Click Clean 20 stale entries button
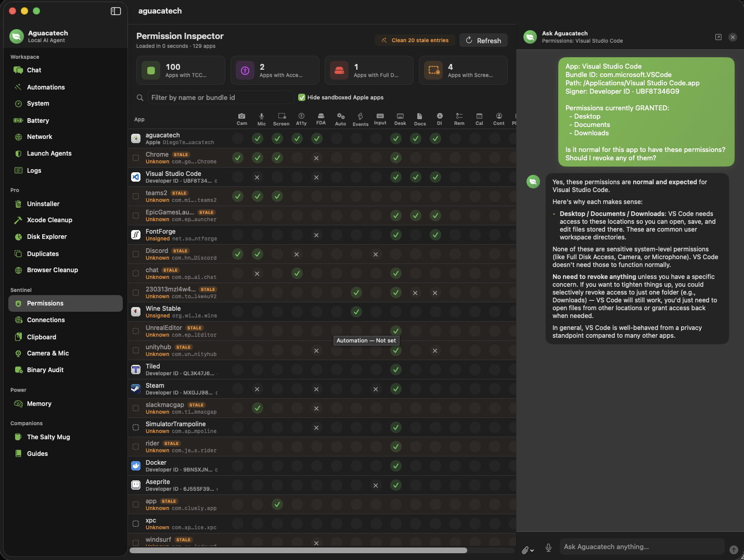744x560 pixels. point(415,40)
